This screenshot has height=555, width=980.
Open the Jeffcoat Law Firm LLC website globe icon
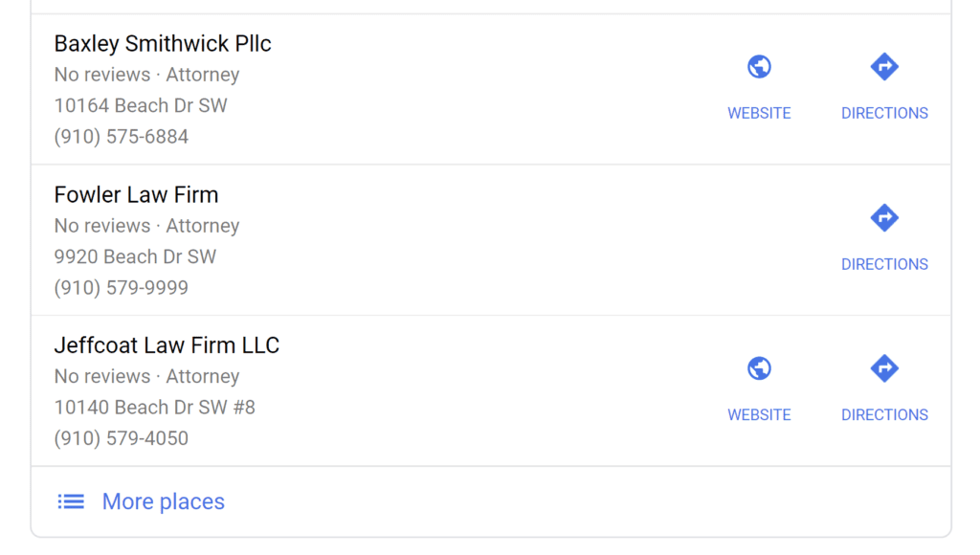759,368
